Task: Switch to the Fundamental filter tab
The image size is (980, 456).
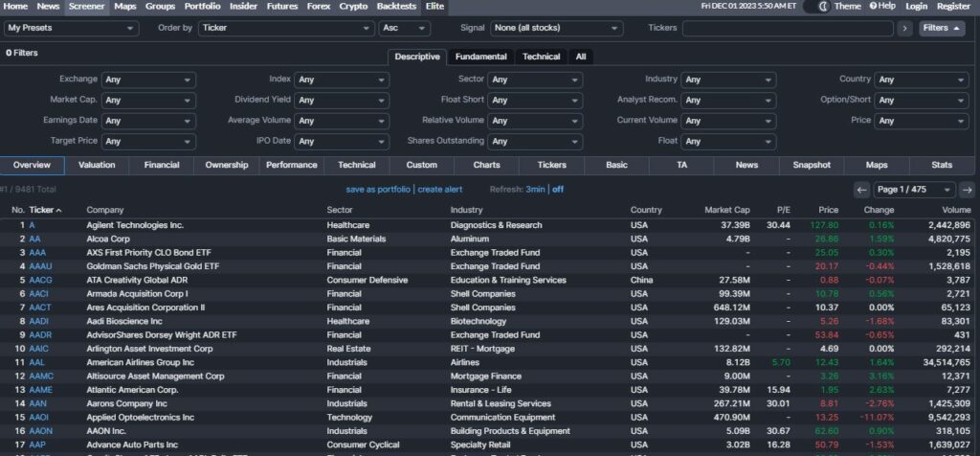Action: (x=480, y=57)
